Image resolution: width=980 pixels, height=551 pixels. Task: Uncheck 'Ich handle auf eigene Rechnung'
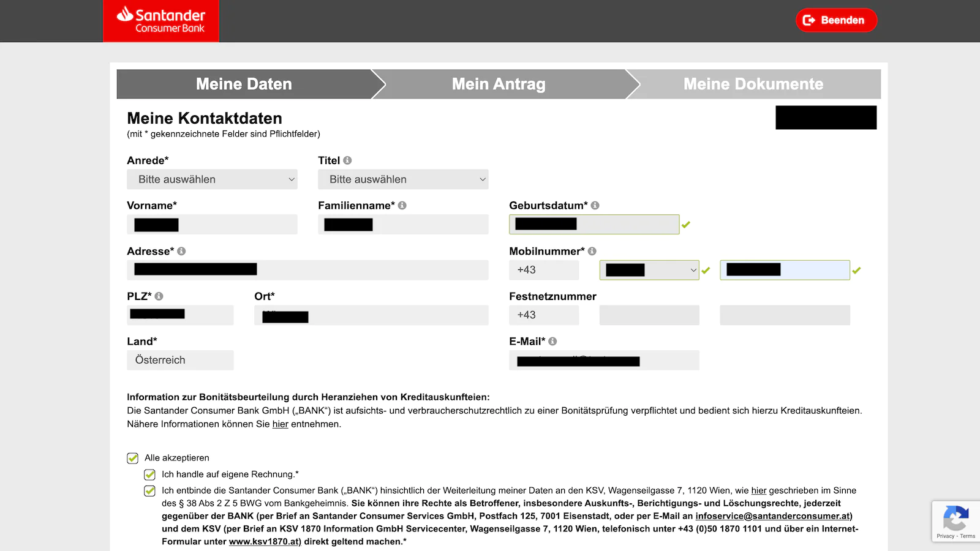pos(149,474)
